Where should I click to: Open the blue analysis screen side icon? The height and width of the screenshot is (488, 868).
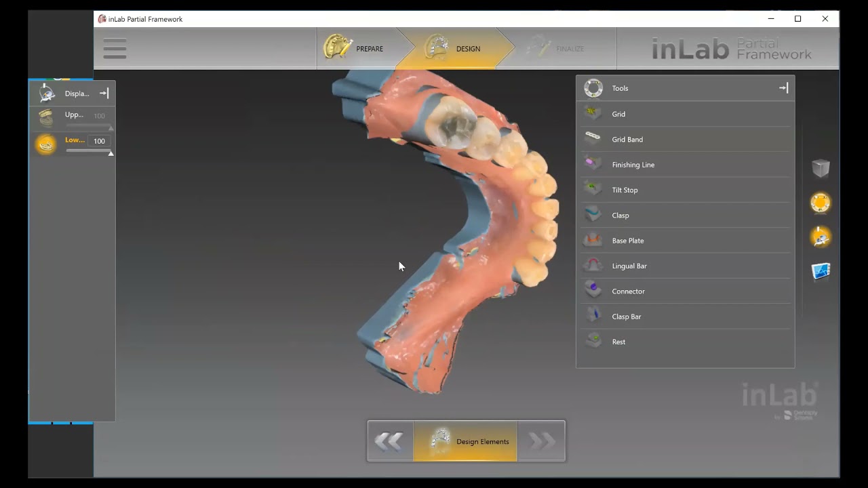click(821, 271)
